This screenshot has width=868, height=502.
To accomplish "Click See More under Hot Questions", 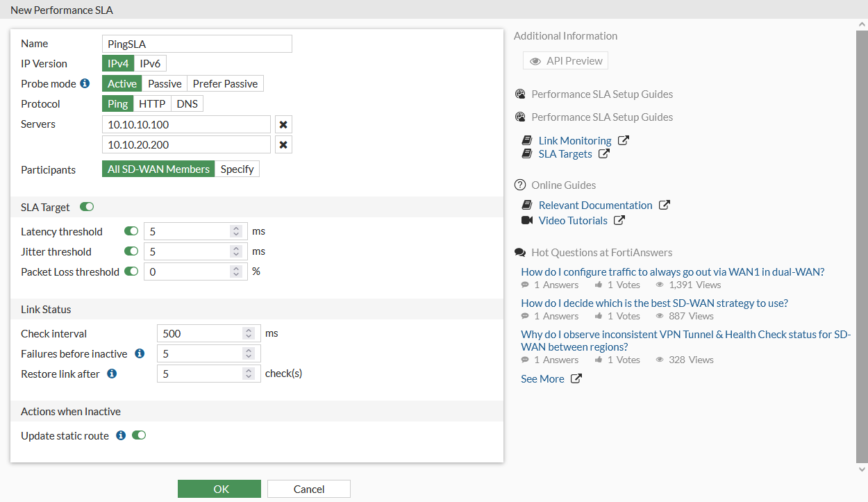I will (542, 378).
